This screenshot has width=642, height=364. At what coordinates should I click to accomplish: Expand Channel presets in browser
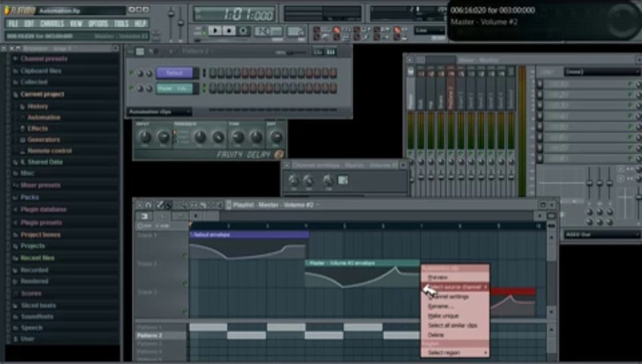coord(43,59)
